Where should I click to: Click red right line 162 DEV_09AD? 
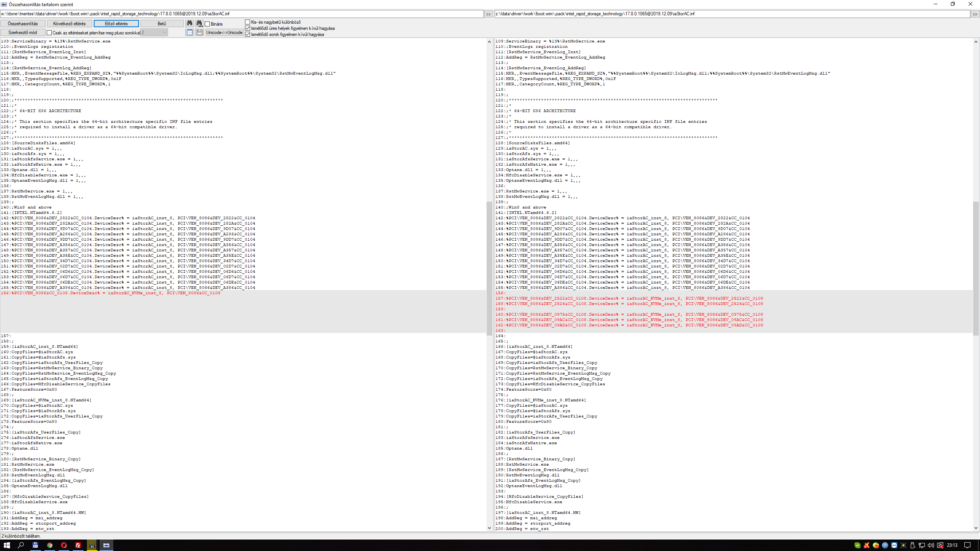[x=629, y=325]
